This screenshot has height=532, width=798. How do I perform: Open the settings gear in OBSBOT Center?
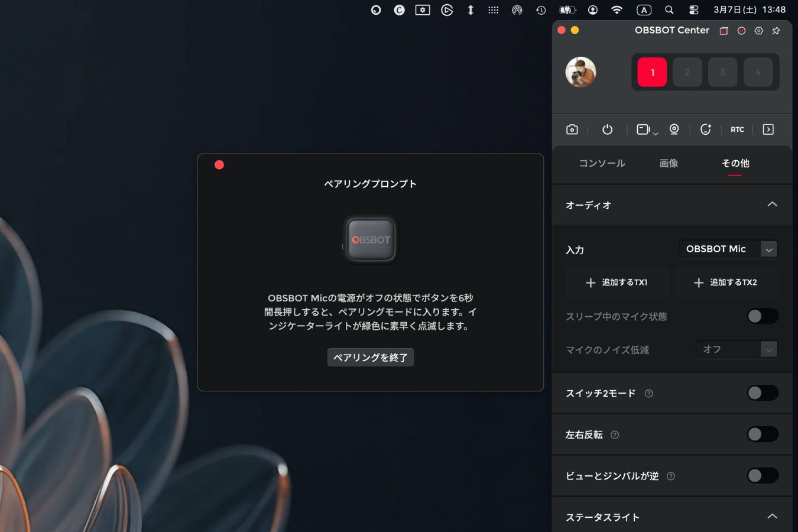(759, 31)
